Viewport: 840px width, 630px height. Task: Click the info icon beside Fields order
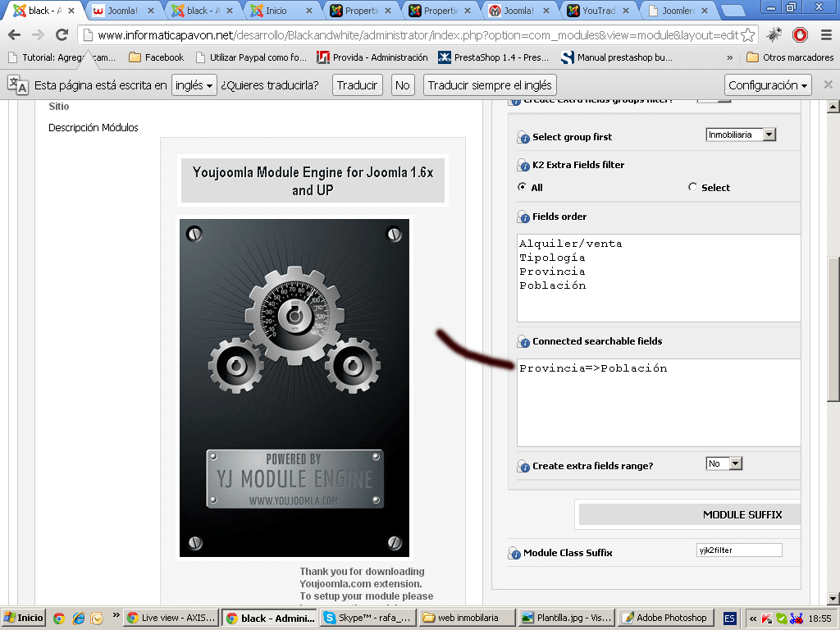523,217
